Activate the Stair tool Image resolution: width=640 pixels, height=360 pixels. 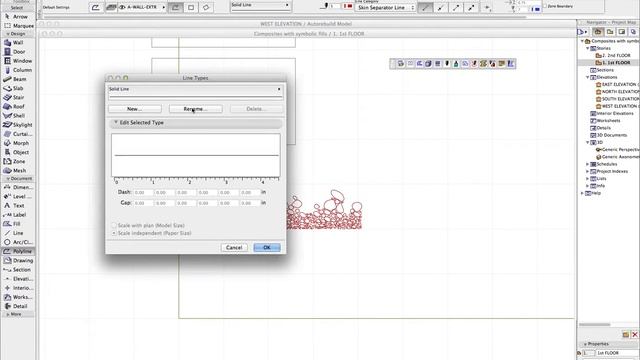pos(18,98)
